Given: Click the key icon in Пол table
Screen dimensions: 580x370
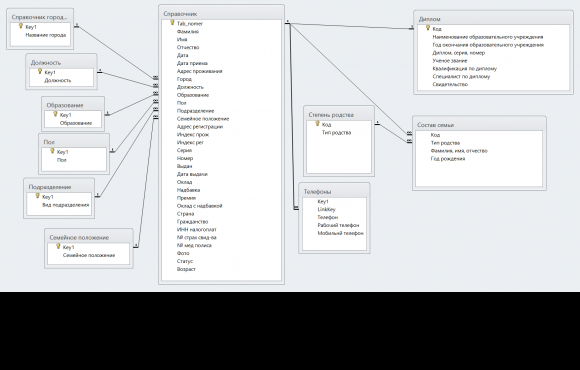Looking at the screenshot, I should click(x=52, y=151).
